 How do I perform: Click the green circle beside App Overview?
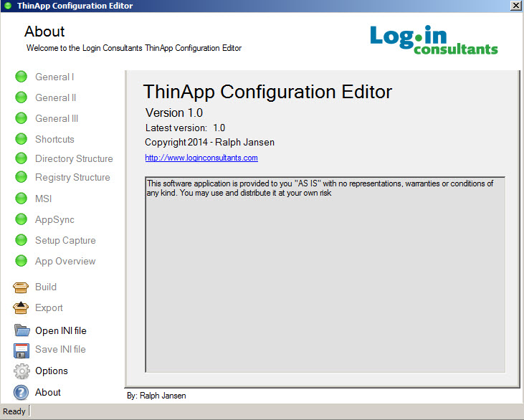click(21, 261)
